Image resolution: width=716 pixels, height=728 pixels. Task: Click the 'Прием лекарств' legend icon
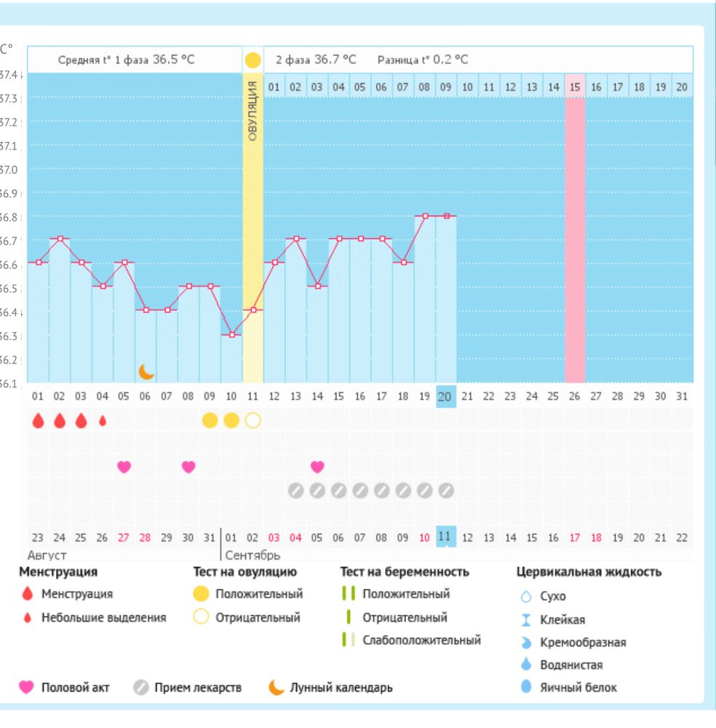coord(141,687)
